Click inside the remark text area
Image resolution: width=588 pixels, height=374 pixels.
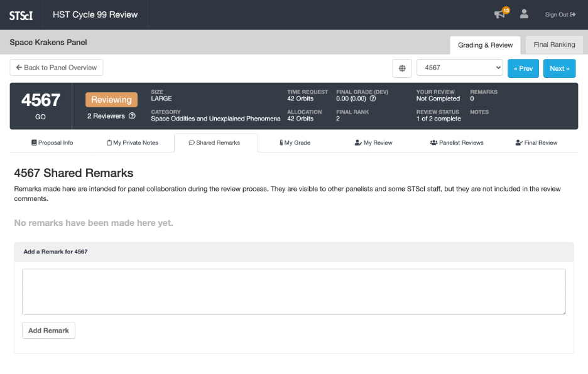pos(293,292)
